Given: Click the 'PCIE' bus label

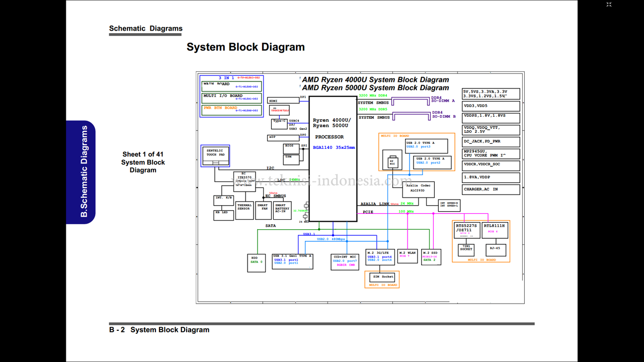Looking at the screenshot, I should coord(368,212).
